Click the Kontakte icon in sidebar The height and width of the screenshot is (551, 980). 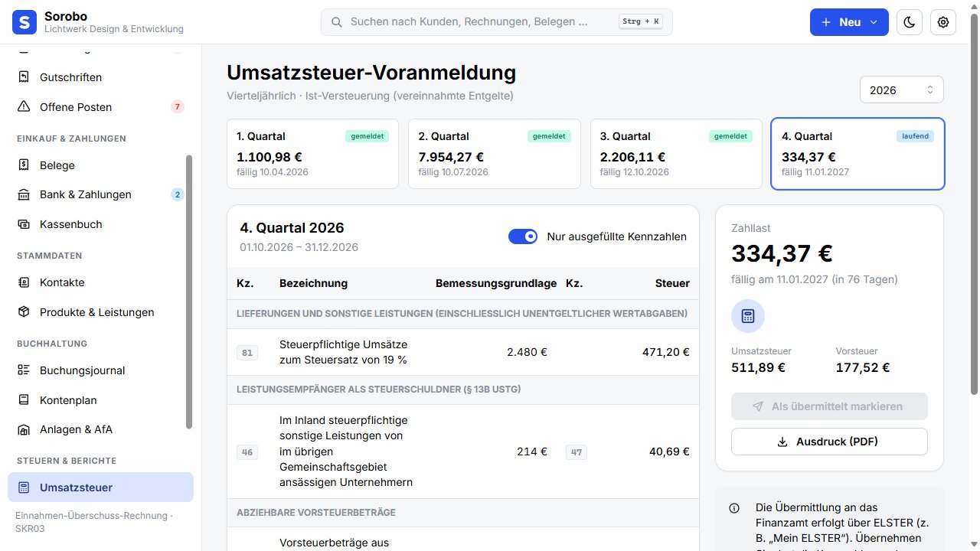click(x=24, y=282)
